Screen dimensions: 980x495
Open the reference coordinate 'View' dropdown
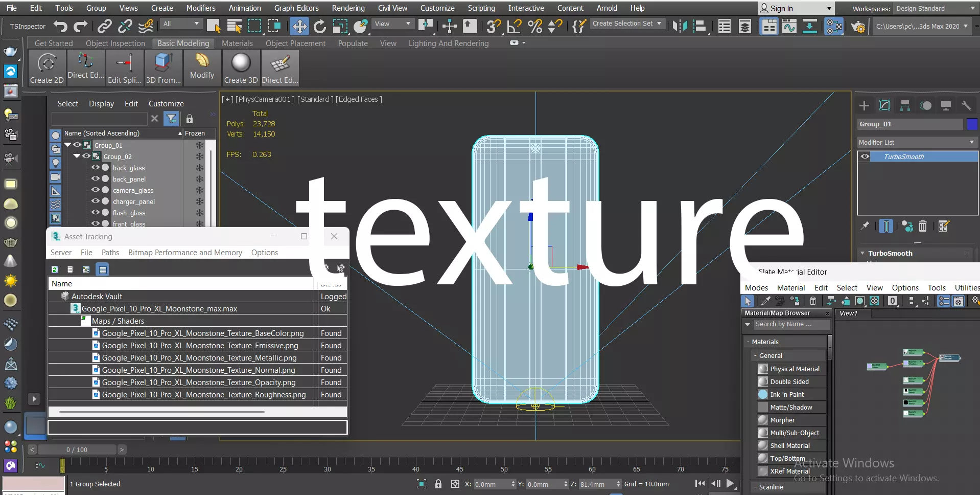coord(392,24)
